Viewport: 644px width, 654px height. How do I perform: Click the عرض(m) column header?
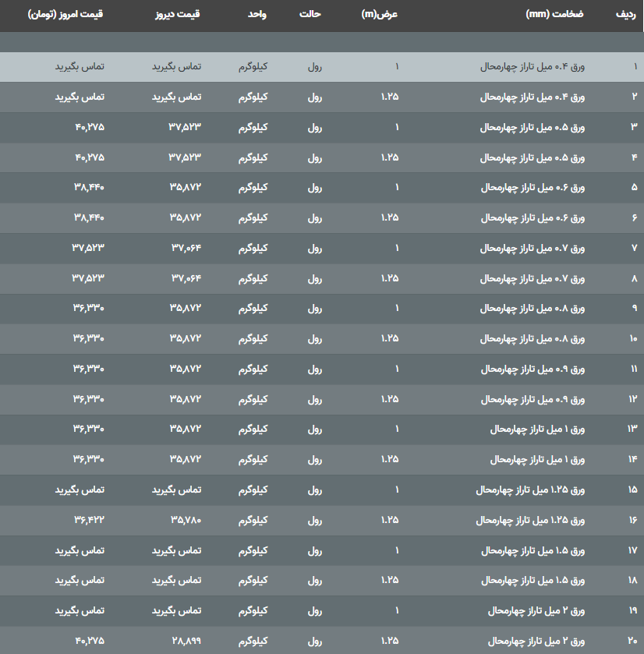pyautogui.click(x=380, y=15)
